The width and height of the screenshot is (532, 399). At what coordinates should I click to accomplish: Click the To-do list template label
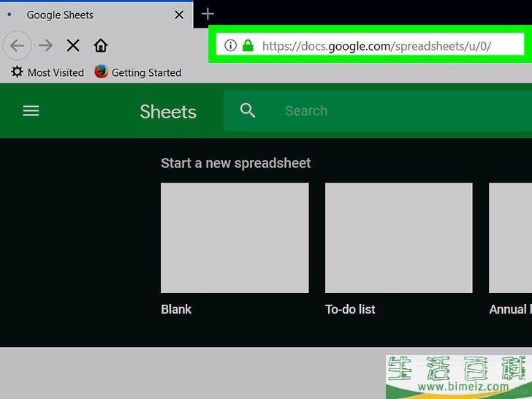[x=350, y=309]
